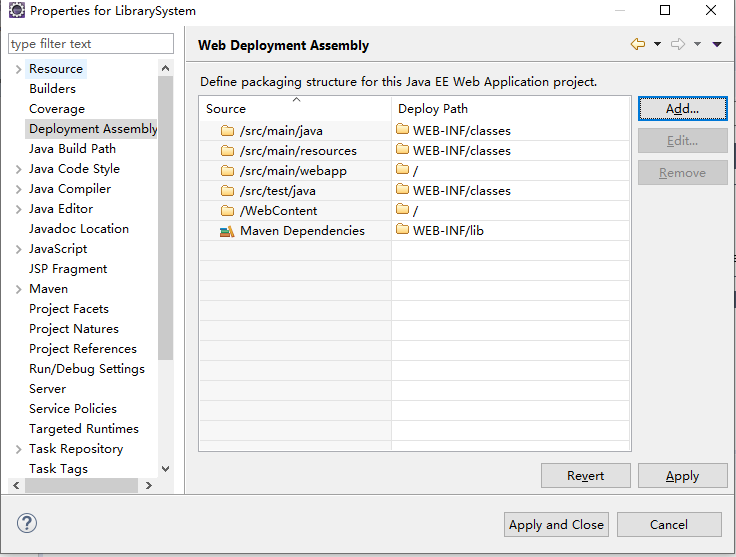Open the view menu dropdown triangle

717,44
